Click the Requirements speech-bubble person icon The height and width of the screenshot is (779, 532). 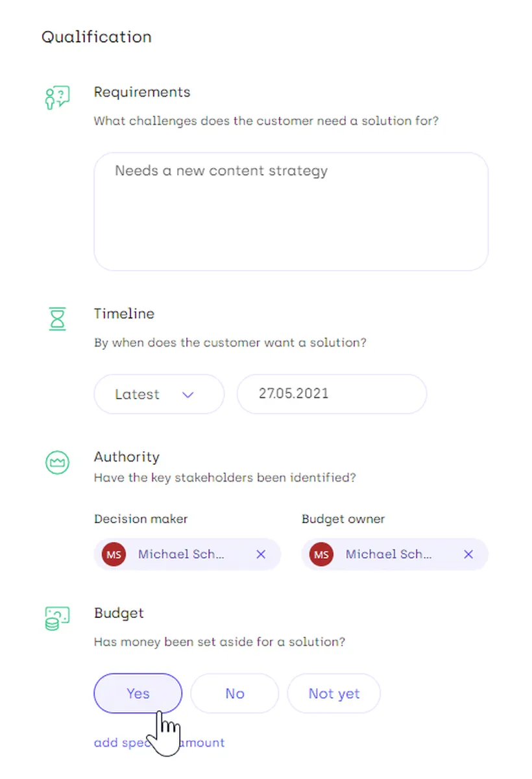tap(57, 97)
